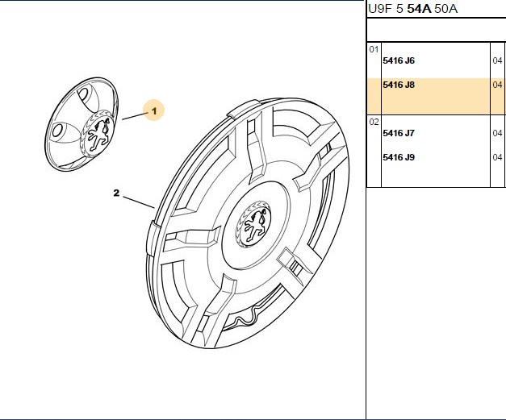
Task: Open part number 5416 J6
Action: [399, 60]
